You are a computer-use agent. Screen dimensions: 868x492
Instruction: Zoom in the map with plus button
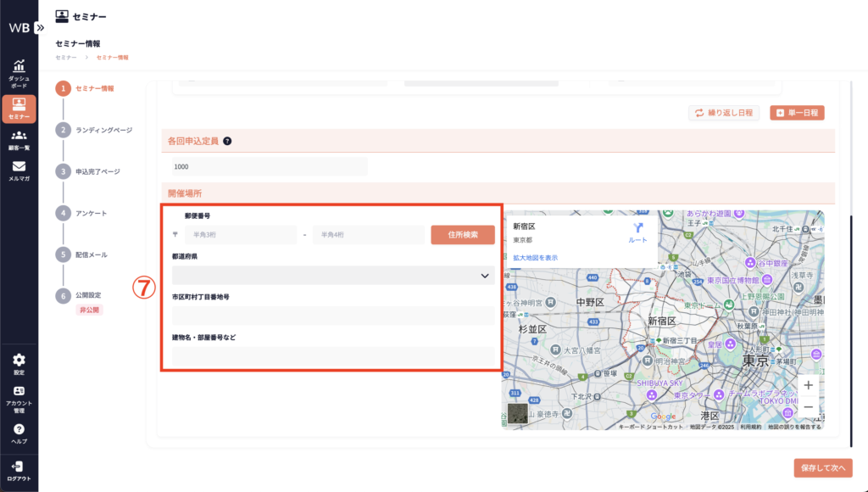click(809, 385)
